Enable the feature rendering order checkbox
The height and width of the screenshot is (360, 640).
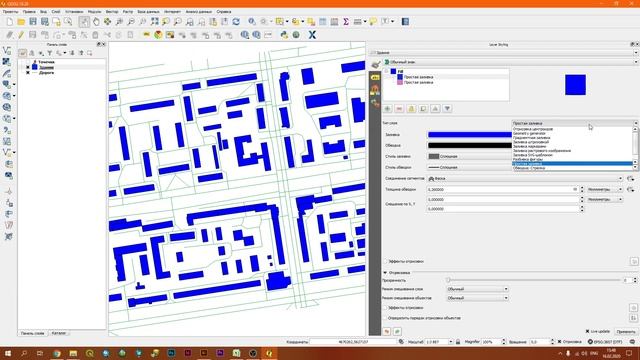click(x=385, y=318)
